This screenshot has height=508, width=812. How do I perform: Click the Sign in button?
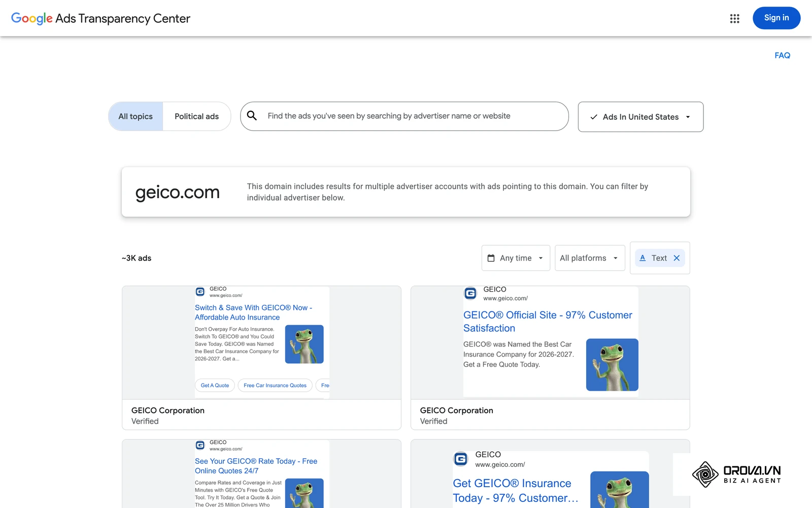[776, 18]
